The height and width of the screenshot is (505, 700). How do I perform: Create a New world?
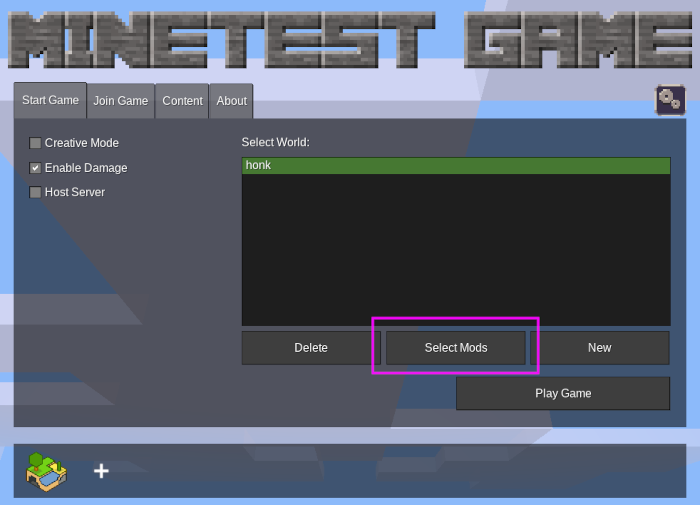pos(600,348)
